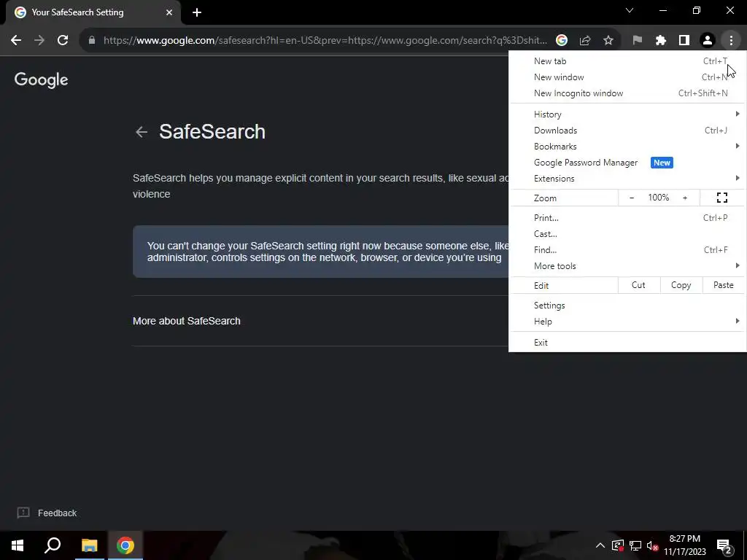The width and height of the screenshot is (747, 560).
Task: Open Downloads from the menu
Action: (x=627, y=131)
